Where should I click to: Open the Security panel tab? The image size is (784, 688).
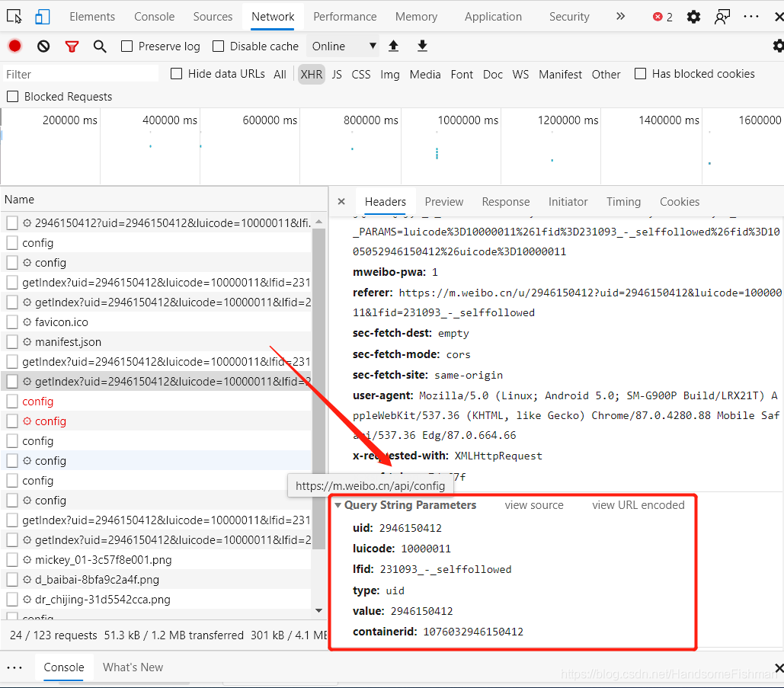(569, 17)
